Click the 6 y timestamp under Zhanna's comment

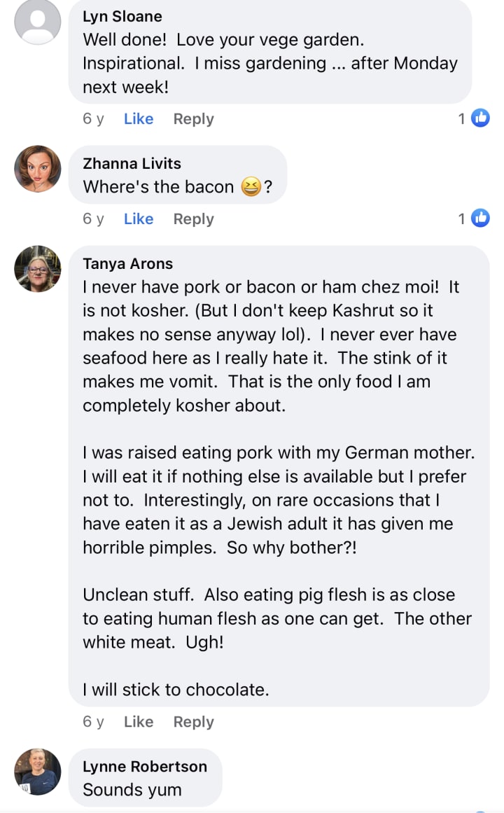(93, 219)
